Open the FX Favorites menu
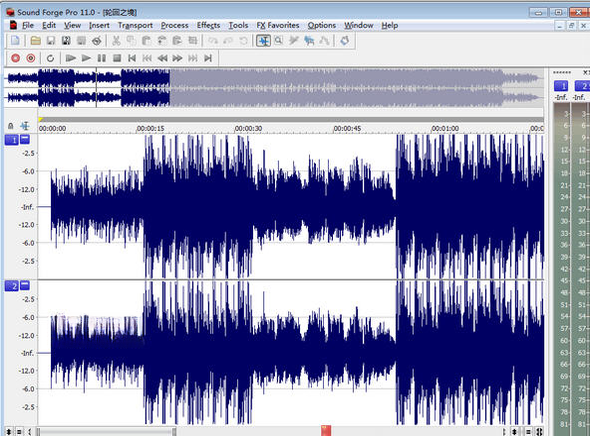 point(278,25)
